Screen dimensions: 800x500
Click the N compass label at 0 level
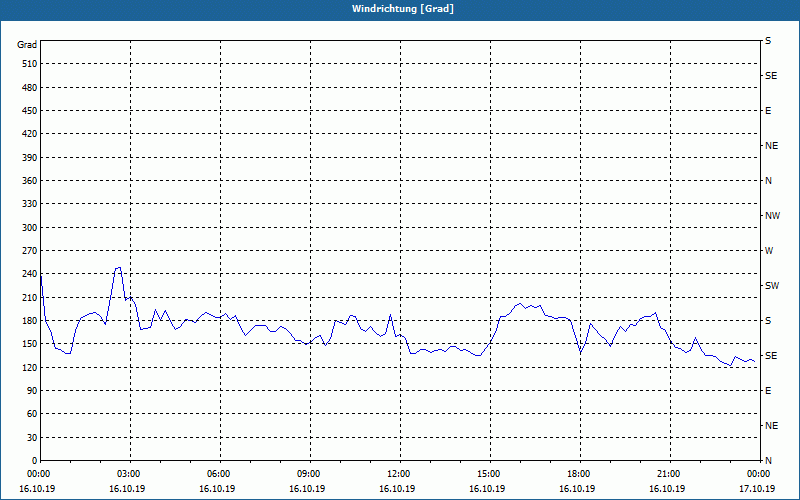[x=768, y=461]
